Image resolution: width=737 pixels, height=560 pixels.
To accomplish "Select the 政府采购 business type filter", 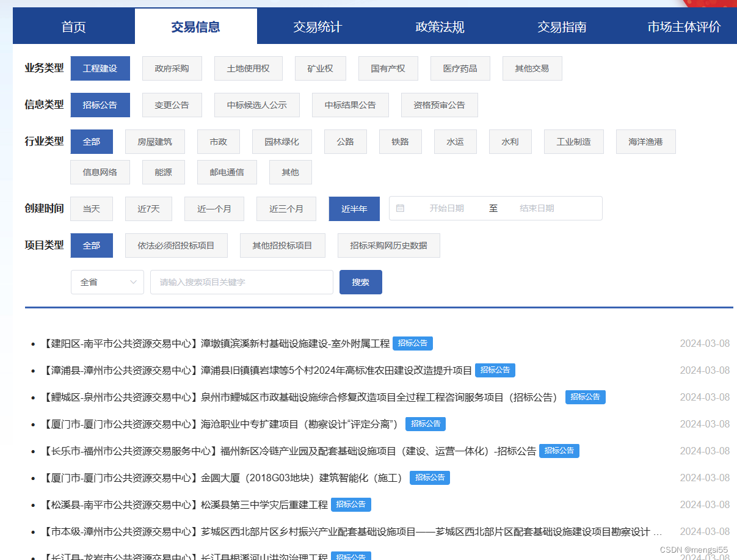I will coord(172,68).
